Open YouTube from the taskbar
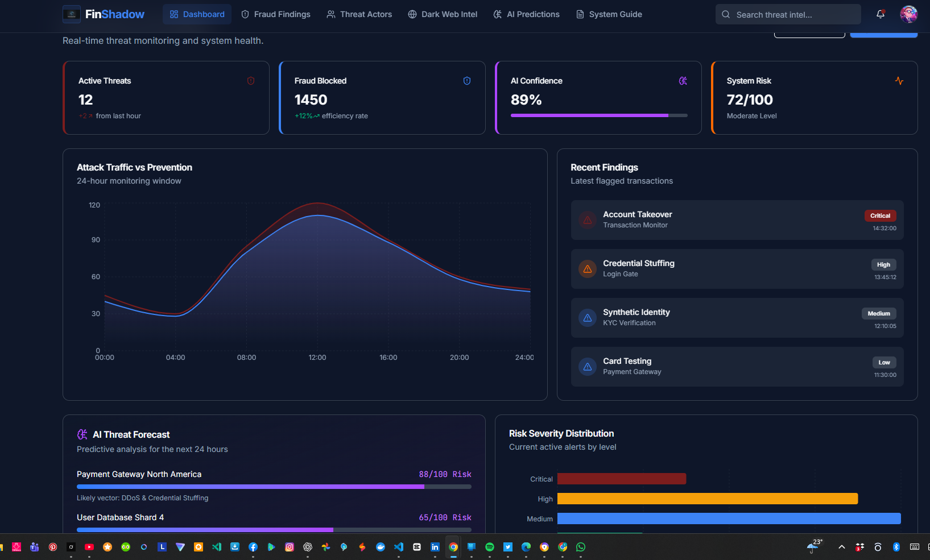The width and height of the screenshot is (930, 560). click(x=89, y=547)
